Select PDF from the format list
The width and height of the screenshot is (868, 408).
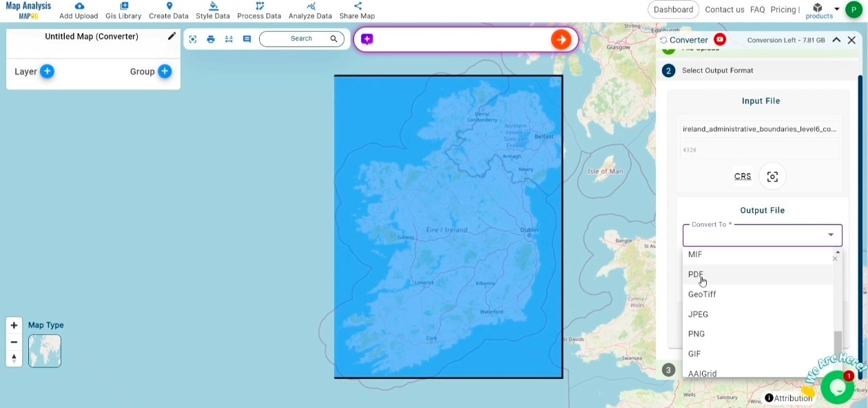[696, 274]
